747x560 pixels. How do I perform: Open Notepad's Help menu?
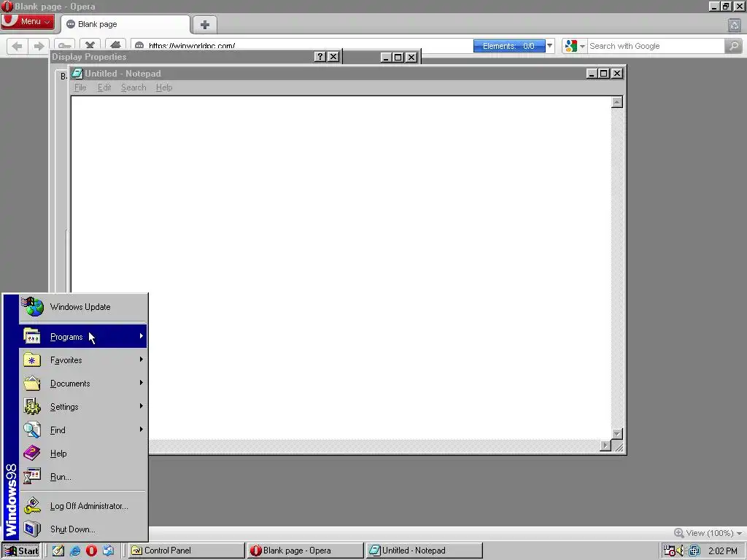pos(164,87)
